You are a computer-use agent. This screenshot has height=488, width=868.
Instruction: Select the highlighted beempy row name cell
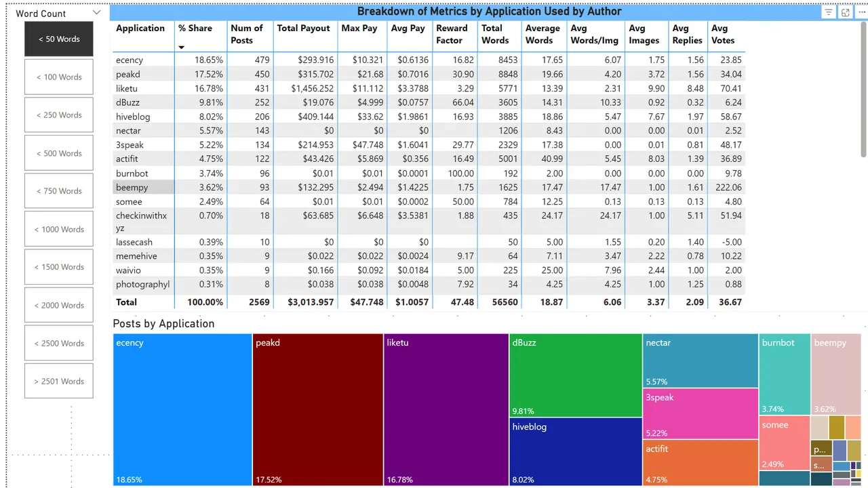pos(143,187)
